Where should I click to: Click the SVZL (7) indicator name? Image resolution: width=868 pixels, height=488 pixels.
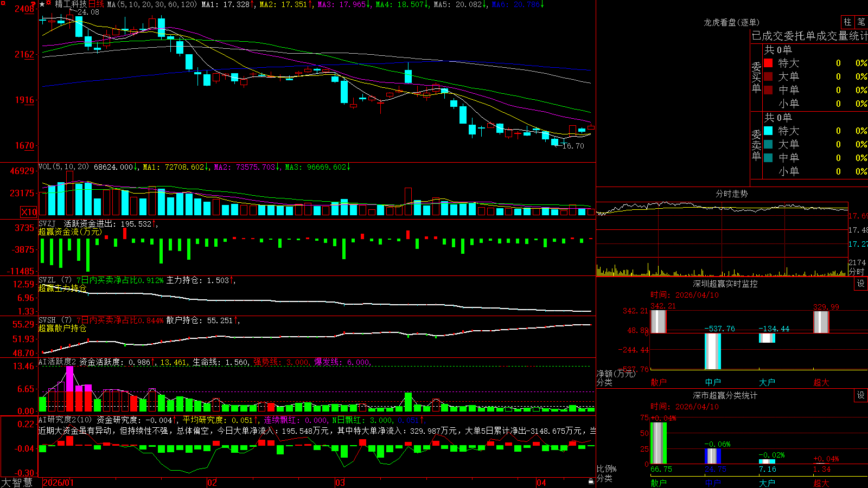point(55,280)
